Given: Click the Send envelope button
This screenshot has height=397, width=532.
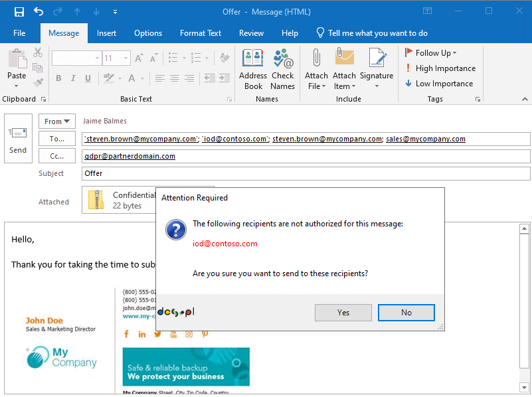Looking at the screenshot, I should click(18, 139).
